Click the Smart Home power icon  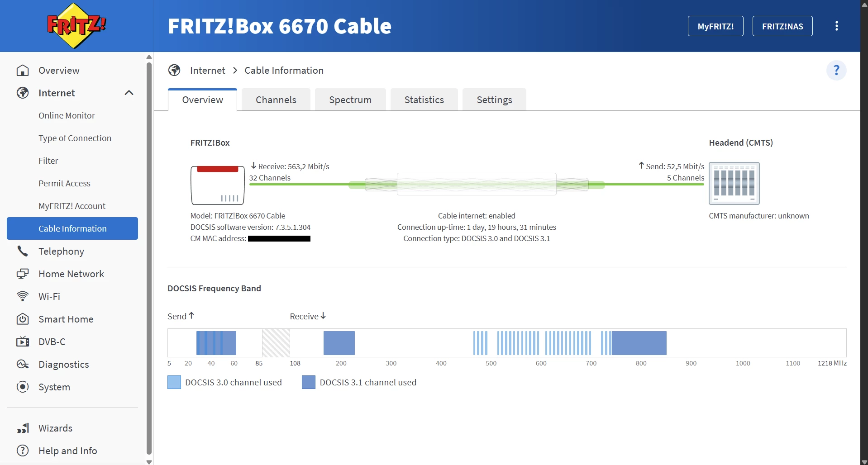tap(23, 319)
